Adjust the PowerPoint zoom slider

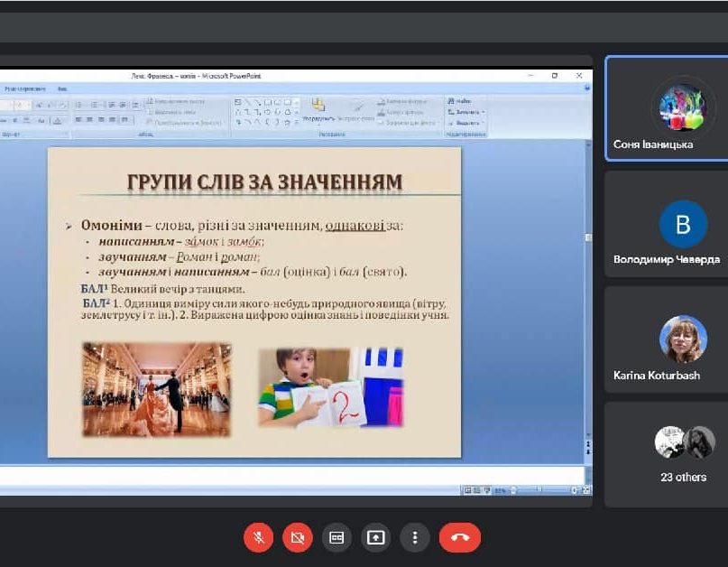click(539, 490)
